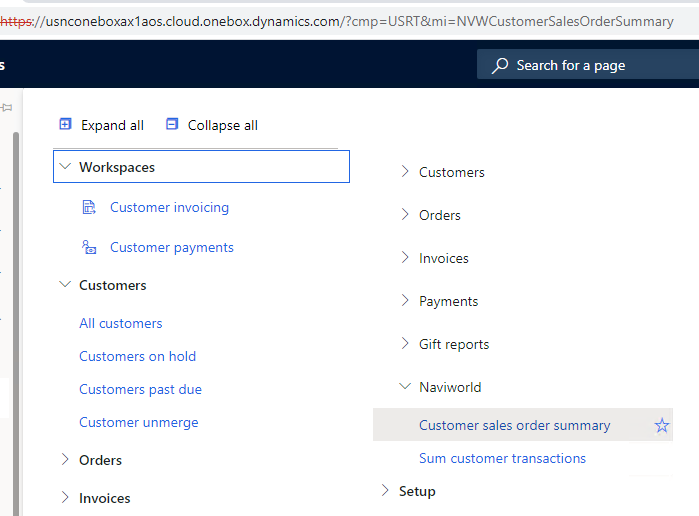Collapse the Workspaces section chevron

(65, 166)
